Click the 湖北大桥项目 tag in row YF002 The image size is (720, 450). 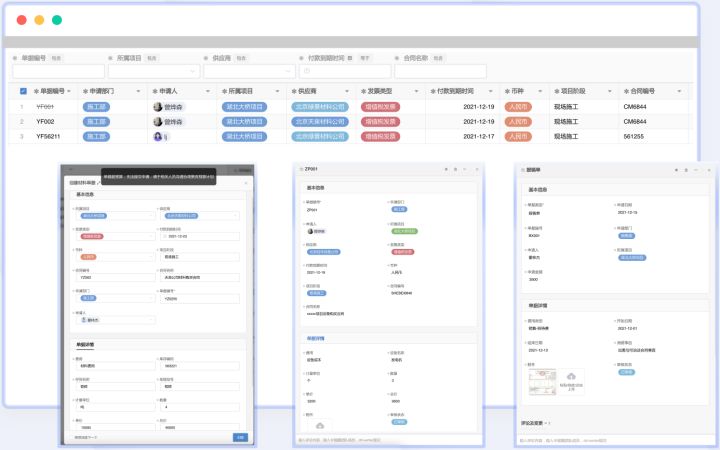tap(243, 122)
